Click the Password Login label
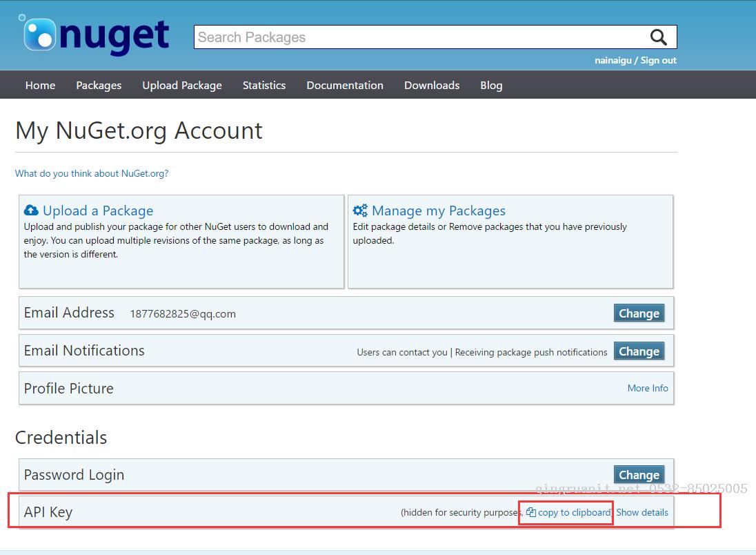The height and width of the screenshot is (555, 756). click(x=74, y=475)
